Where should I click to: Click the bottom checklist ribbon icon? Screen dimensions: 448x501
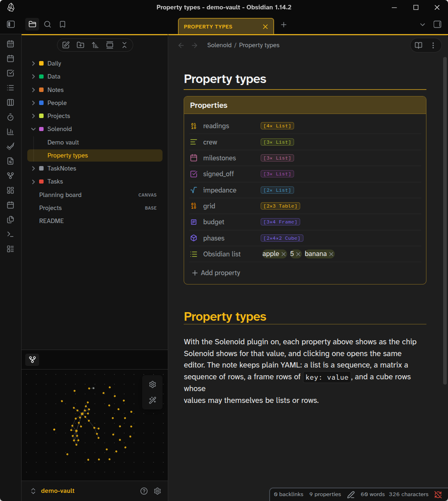coord(11,249)
